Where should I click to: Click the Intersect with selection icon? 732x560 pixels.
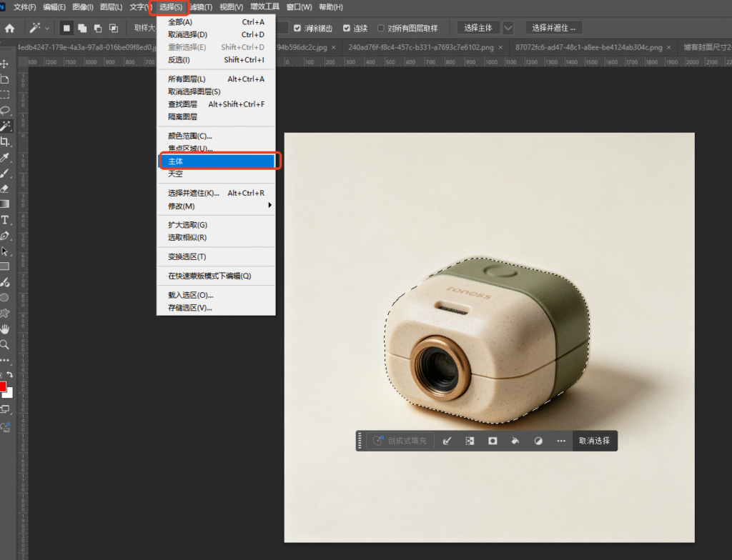[114, 29]
